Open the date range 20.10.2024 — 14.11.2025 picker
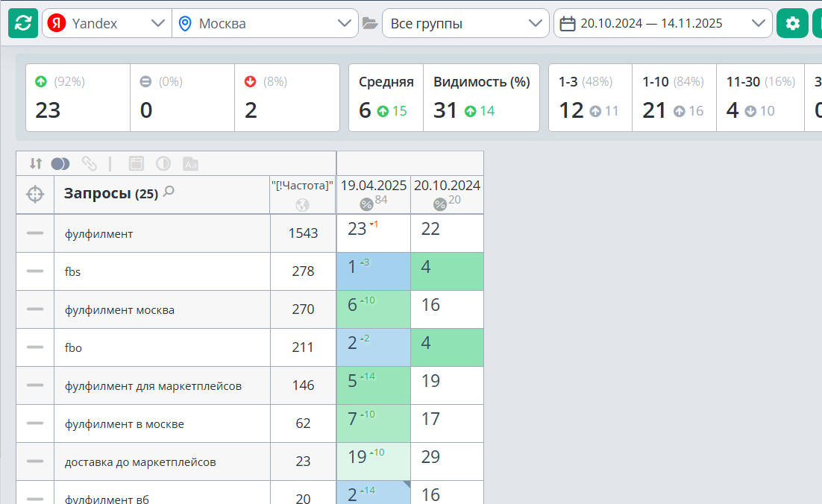This screenshot has height=504, width=822. click(x=662, y=23)
